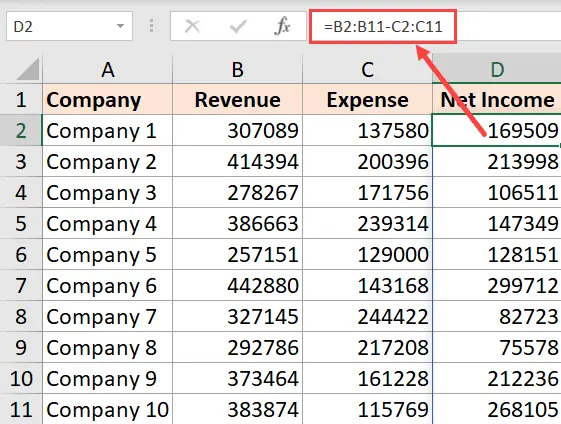Select Revenue cell with value 383874

pyautogui.click(x=238, y=409)
